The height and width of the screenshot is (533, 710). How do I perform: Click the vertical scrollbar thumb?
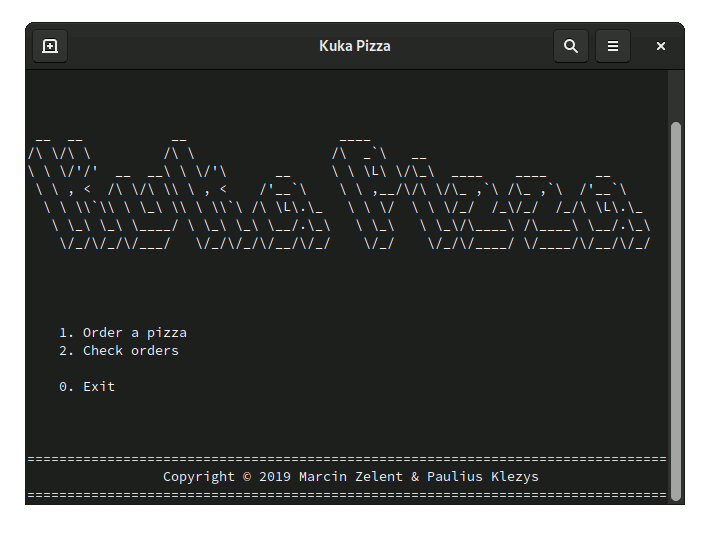(675, 310)
